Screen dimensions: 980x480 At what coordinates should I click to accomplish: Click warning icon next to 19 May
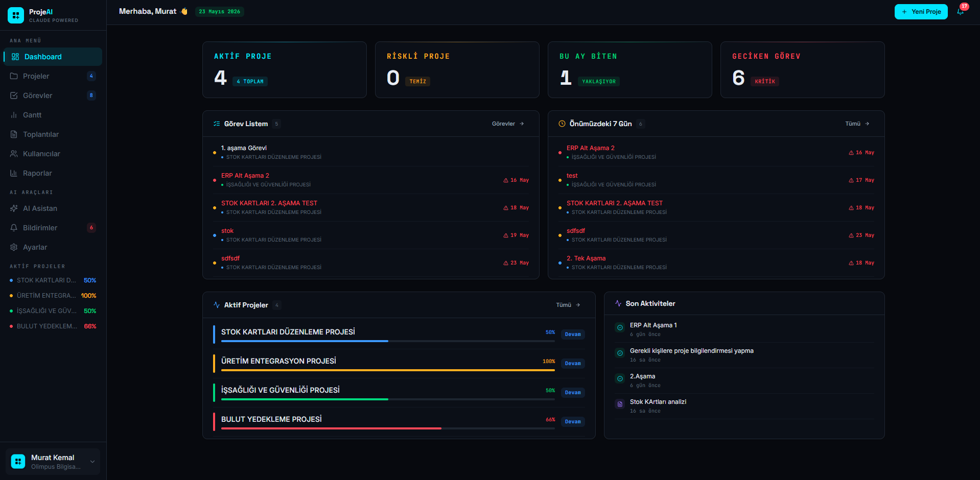506,235
